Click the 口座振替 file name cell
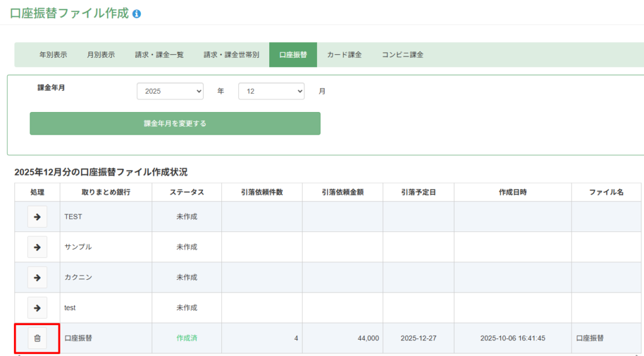 point(590,338)
